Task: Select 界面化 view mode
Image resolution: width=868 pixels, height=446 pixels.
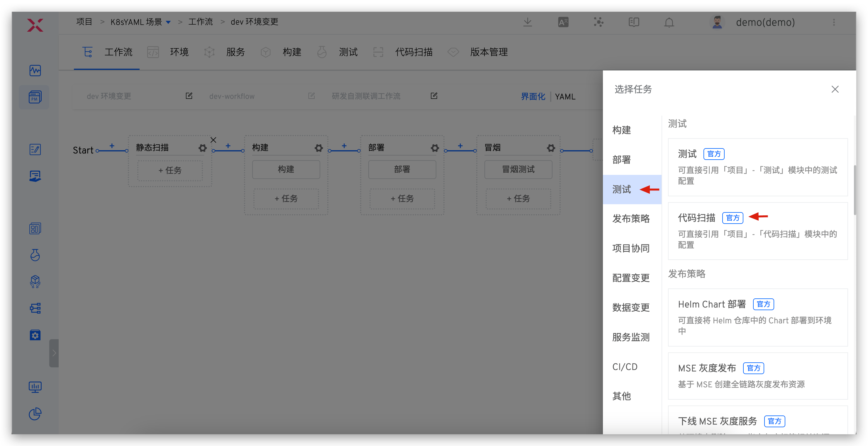Action: coord(533,97)
